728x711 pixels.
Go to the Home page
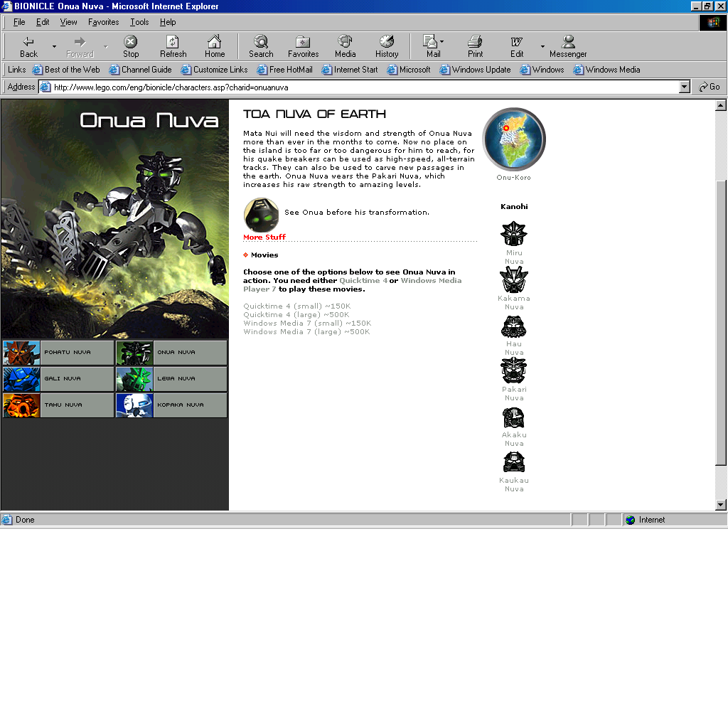point(215,46)
